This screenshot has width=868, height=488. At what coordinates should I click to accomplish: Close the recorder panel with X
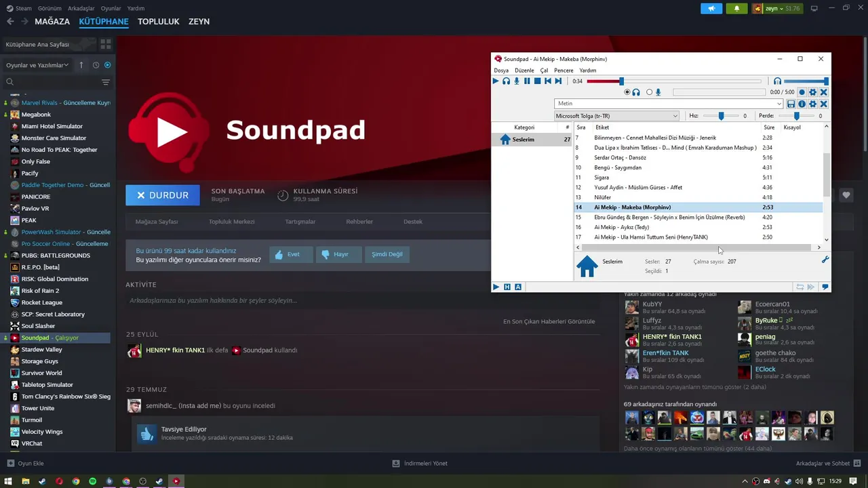824,92
